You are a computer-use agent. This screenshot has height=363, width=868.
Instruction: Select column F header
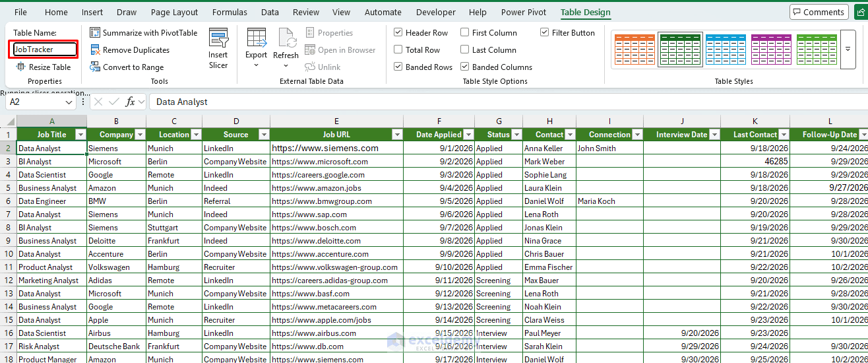click(439, 121)
